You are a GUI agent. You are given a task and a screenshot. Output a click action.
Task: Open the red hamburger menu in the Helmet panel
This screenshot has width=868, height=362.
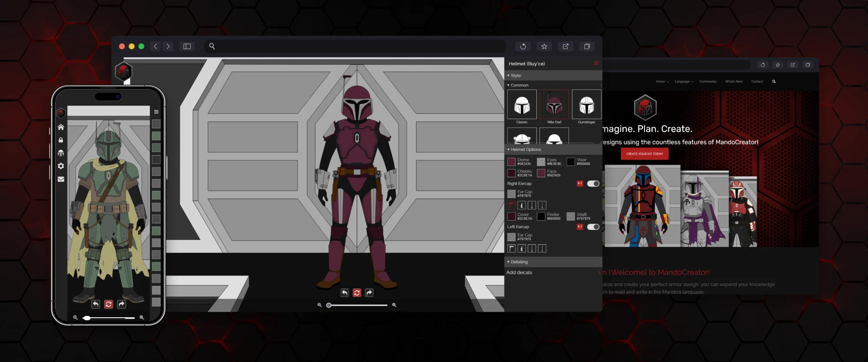click(596, 63)
